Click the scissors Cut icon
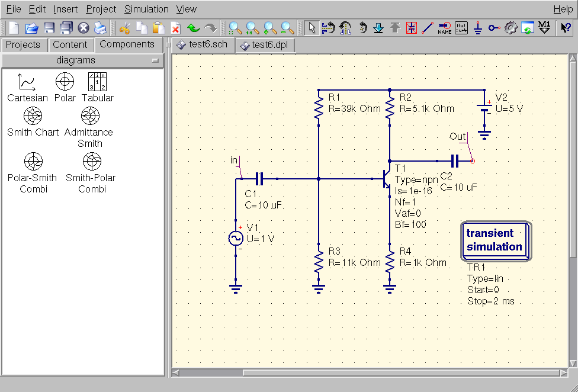 pos(124,28)
